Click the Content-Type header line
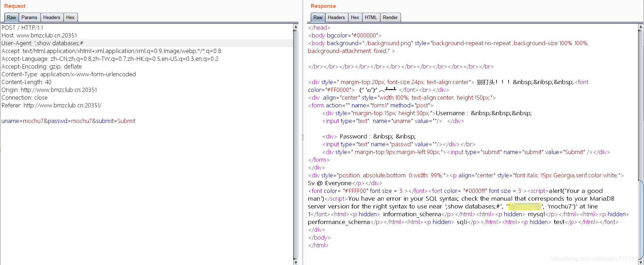644x265 pixels. click(68, 74)
